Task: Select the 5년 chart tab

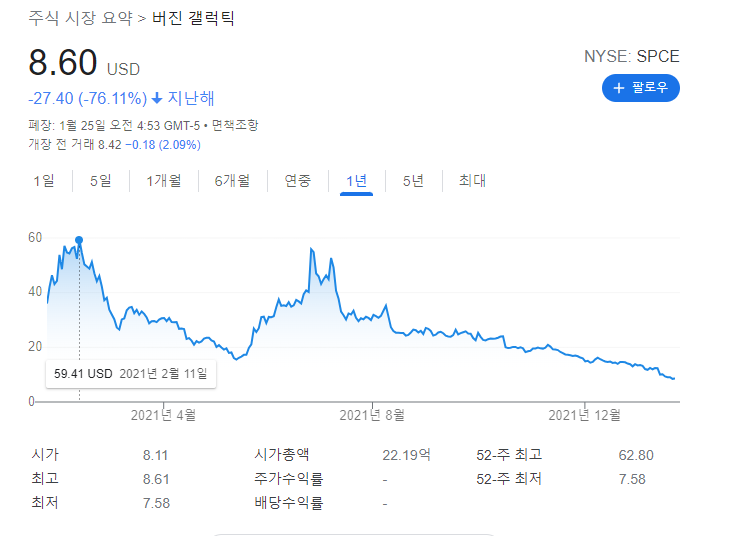Action: pos(413,181)
